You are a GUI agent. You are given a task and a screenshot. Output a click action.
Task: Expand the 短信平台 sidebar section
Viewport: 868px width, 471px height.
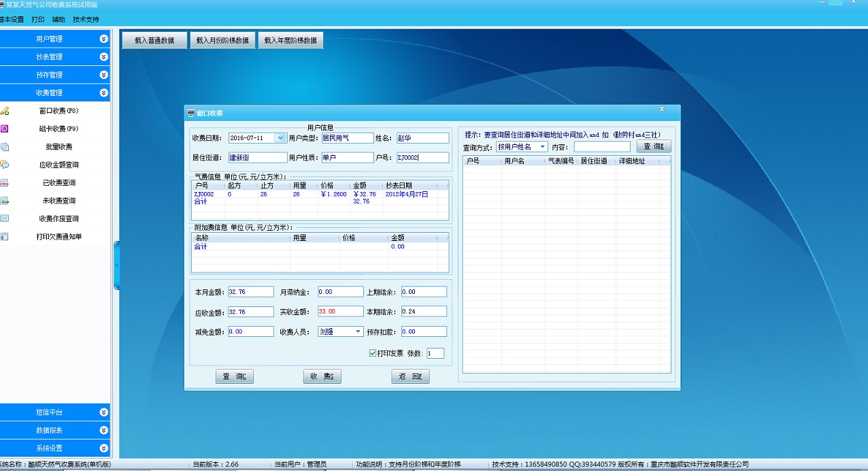pyautogui.click(x=103, y=412)
